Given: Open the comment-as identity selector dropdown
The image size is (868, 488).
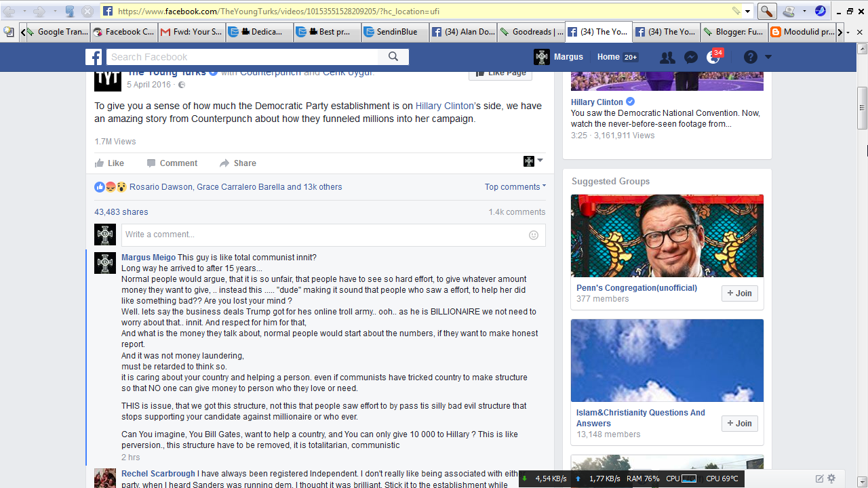Looking at the screenshot, I should (x=534, y=161).
